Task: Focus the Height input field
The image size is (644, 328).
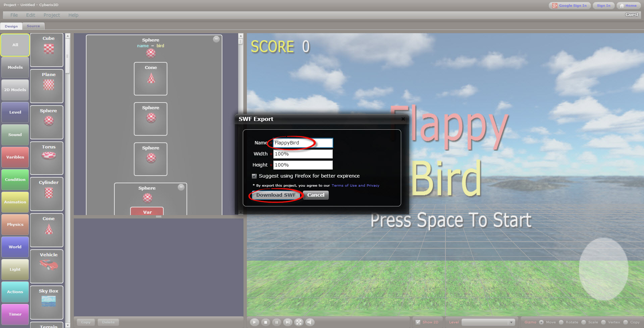Action: click(x=303, y=165)
